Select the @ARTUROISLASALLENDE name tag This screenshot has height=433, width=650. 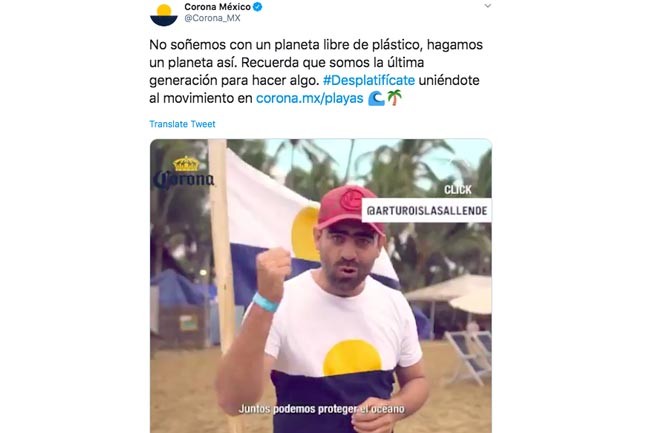click(427, 210)
